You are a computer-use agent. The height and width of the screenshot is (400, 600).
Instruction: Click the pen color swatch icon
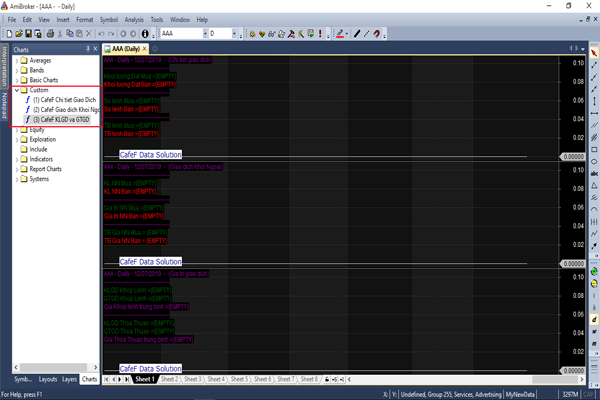tap(339, 34)
